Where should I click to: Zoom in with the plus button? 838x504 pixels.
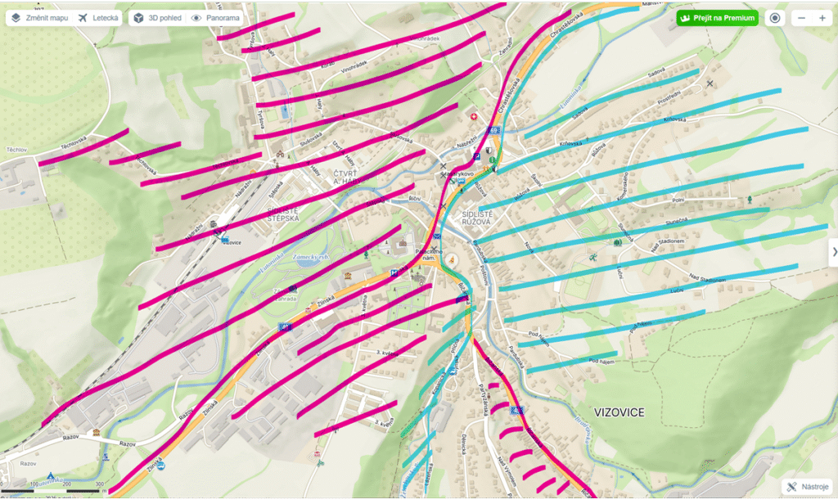822,18
